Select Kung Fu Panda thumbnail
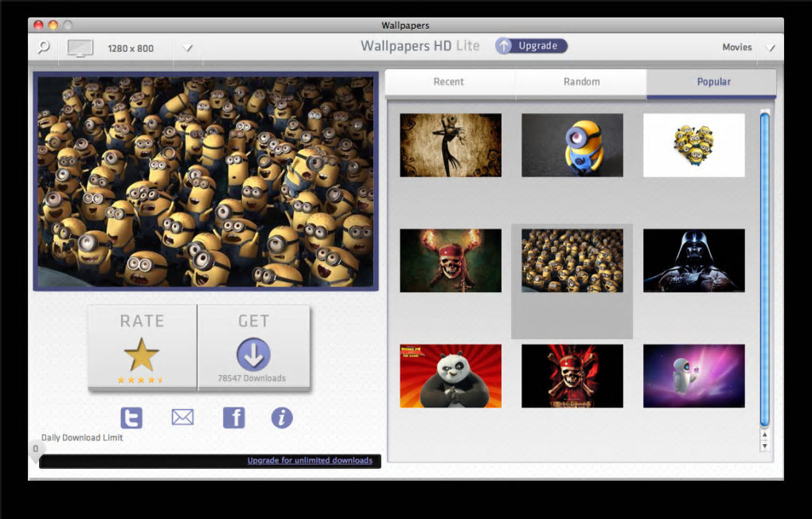Image resolution: width=812 pixels, height=519 pixels. click(x=451, y=376)
